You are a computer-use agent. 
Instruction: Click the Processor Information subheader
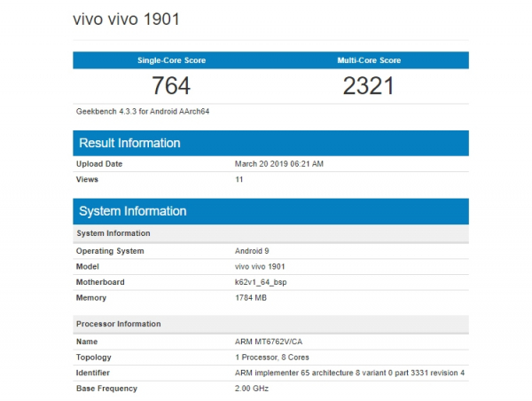click(x=119, y=324)
